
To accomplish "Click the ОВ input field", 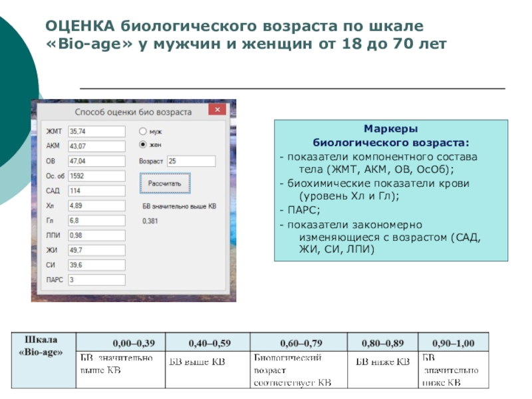I will 96,161.
